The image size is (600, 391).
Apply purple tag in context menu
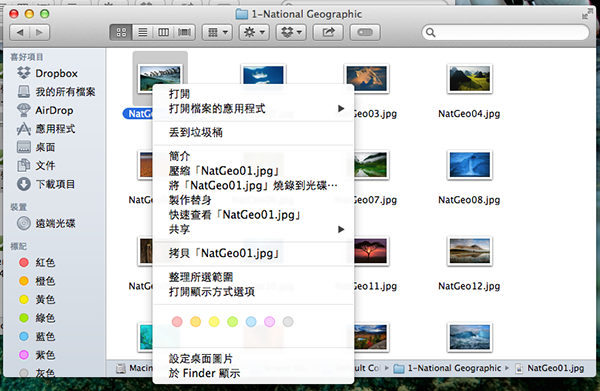(x=269, y=322)
